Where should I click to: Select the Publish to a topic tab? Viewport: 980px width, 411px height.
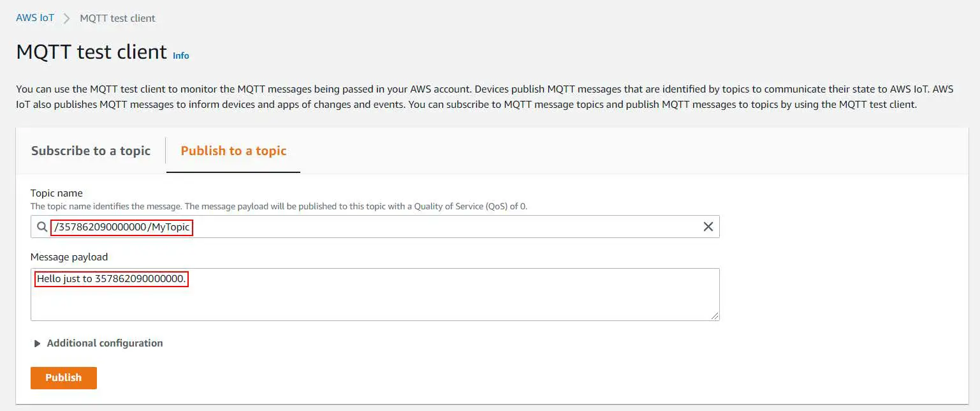(x=233, y=151)
